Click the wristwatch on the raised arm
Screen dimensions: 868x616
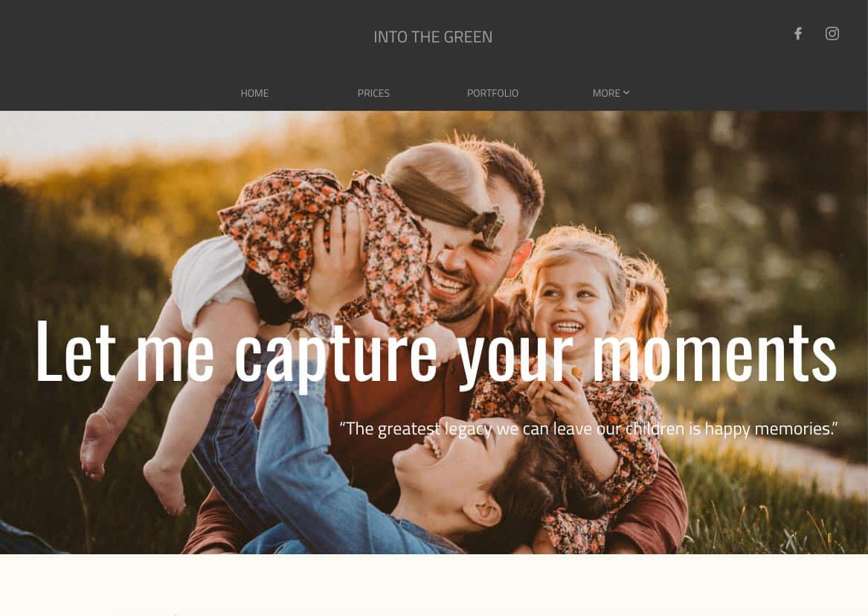tap(314, 327)
